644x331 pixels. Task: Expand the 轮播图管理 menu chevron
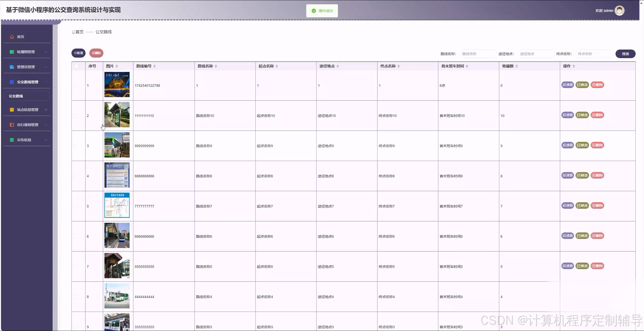click(46, 52)
